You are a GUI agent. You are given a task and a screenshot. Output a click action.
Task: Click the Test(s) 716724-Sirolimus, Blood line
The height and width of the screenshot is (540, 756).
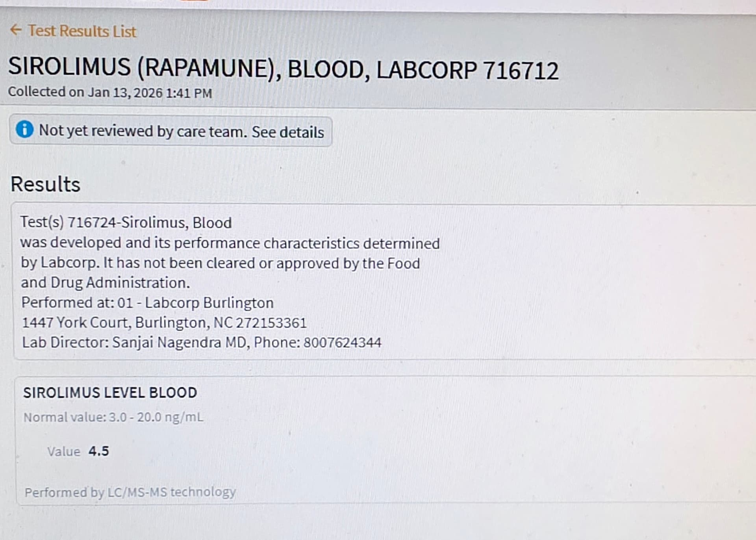tap(126, 223)
